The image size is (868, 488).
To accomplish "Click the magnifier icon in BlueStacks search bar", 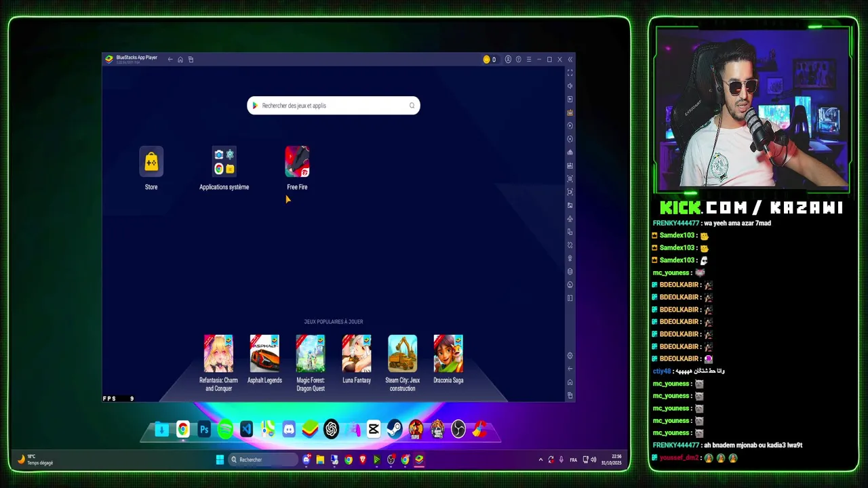I will 412,106.
